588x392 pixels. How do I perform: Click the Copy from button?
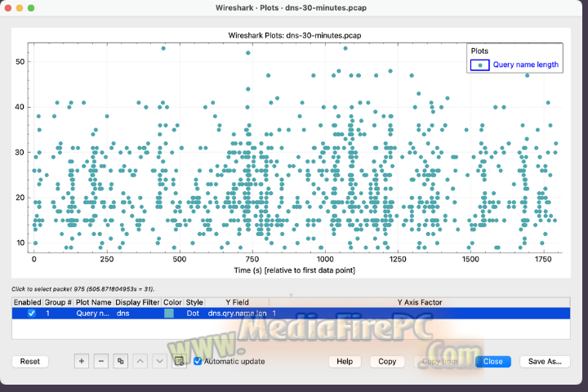(440, 362)
